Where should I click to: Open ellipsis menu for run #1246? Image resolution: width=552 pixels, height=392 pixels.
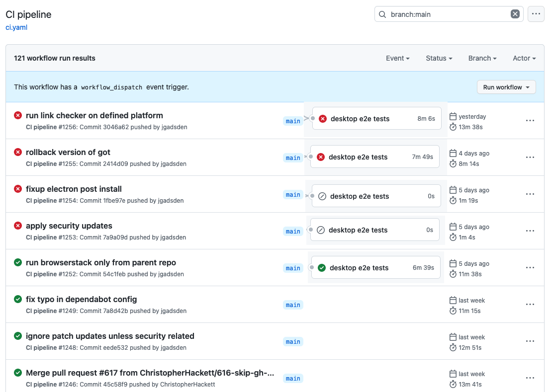click(530, 378)
